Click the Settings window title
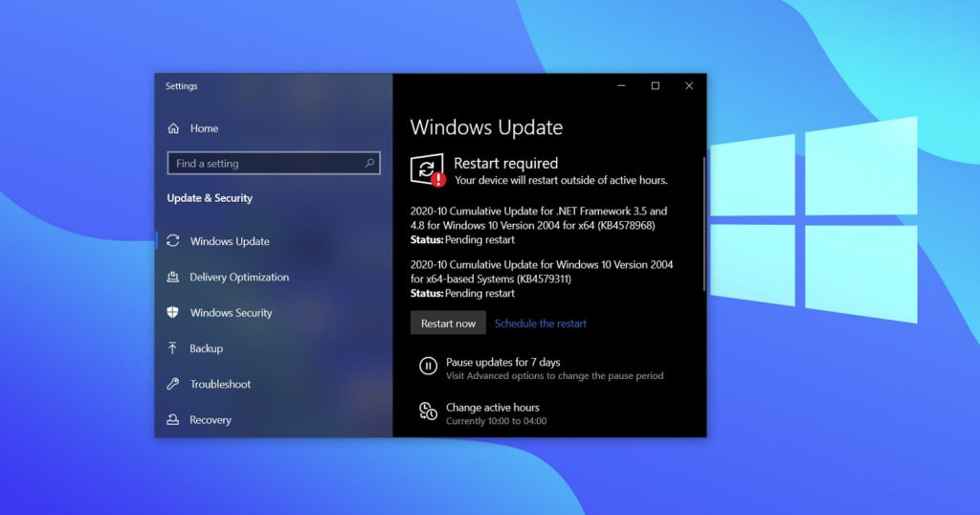The width and height of the screenshot is (980, 515). pos(181,86)
